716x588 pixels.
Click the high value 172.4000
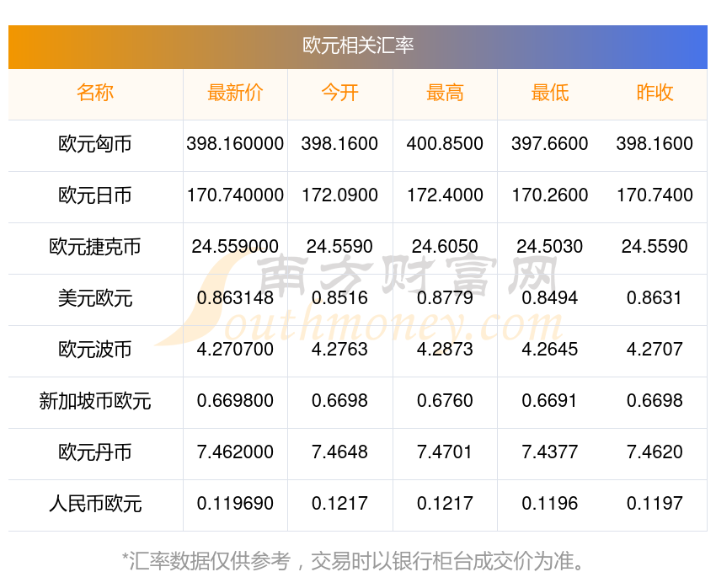[x=445, y=195]
